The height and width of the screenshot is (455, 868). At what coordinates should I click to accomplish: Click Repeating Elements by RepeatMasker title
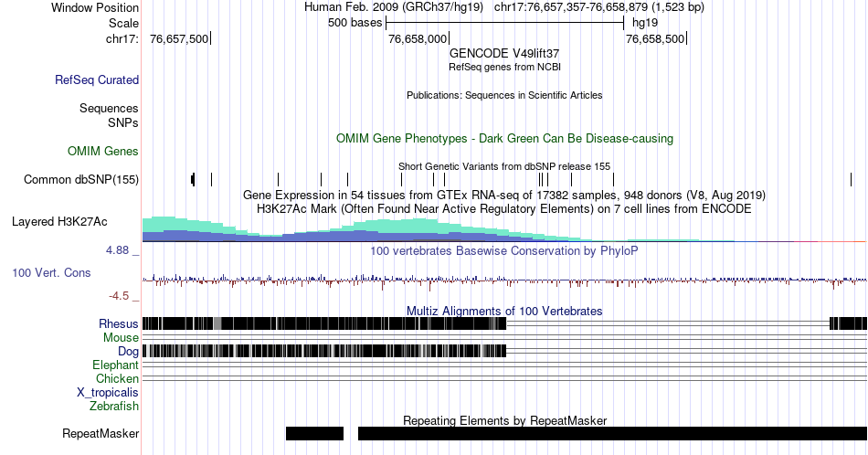(x=504, y=420)
